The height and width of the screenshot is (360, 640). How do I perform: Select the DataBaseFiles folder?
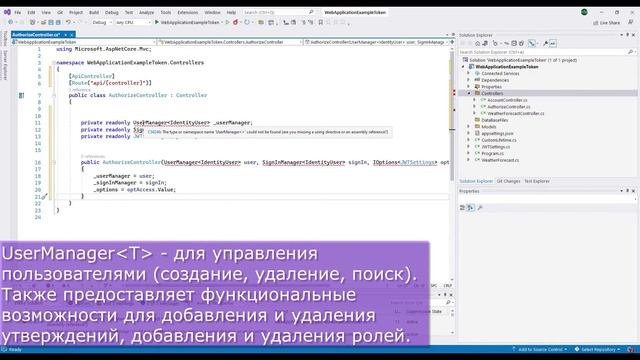494,120
